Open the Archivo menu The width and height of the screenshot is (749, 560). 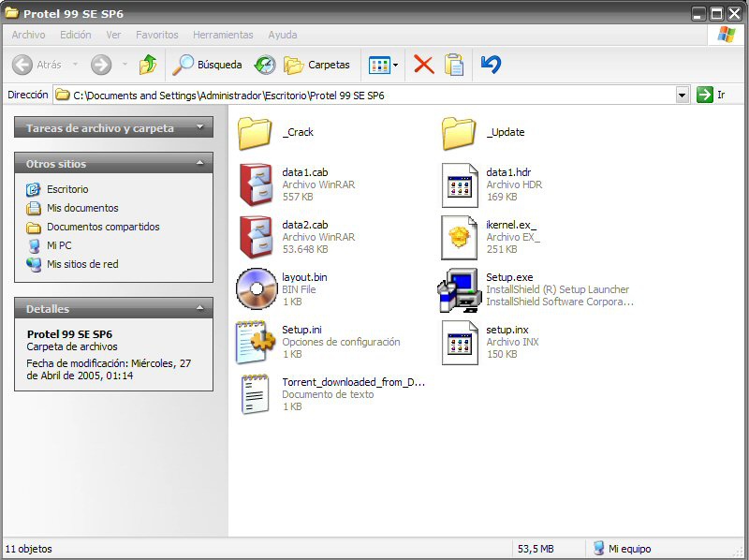[x=29, y=35]
